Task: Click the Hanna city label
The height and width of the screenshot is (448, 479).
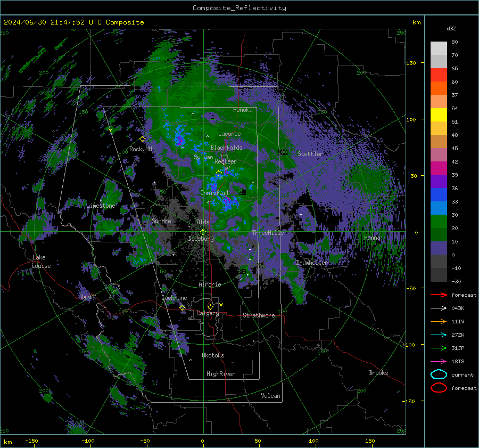Action: point(372,238)
